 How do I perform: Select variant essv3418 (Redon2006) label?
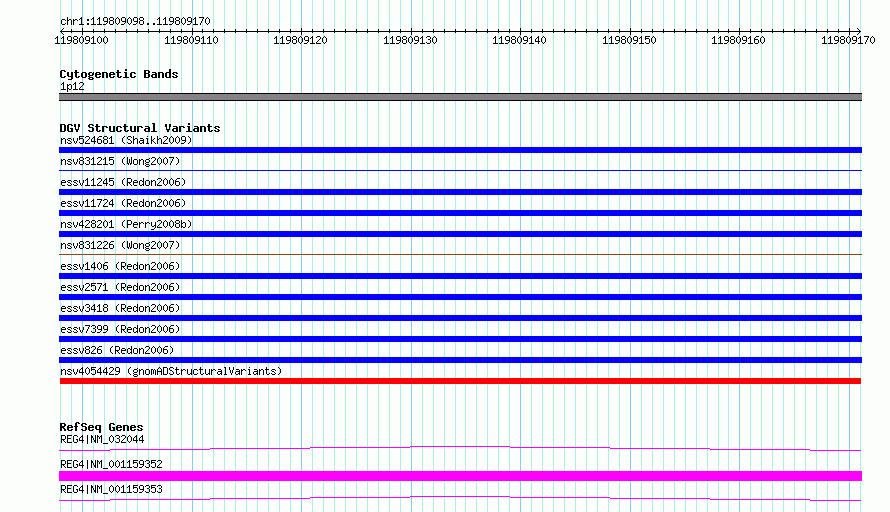coord(120,308)
